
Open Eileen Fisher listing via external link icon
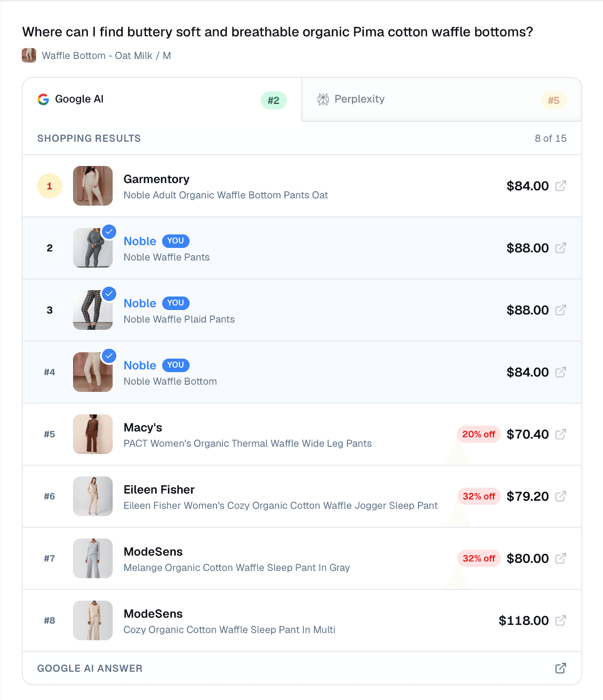(561, 496)
